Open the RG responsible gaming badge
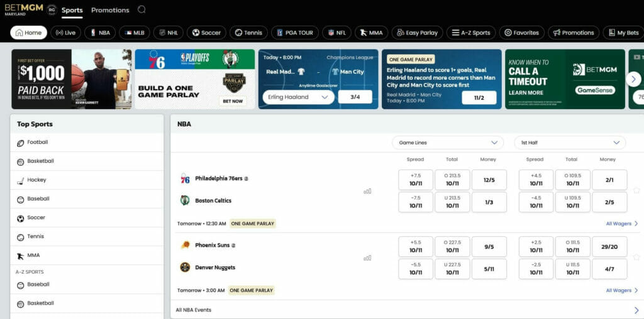 pos(52,9)
